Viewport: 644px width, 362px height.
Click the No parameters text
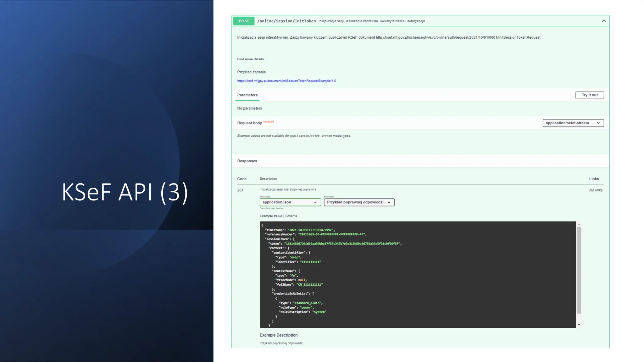click(x=249, y=108)
